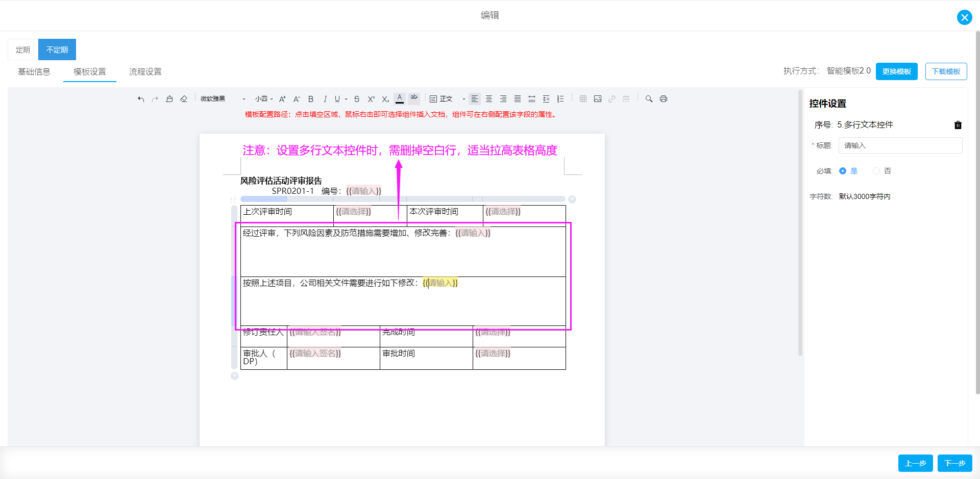Open the font size dropdown 小四
This screenshot has width=980, height=479.
pos(264,99)
